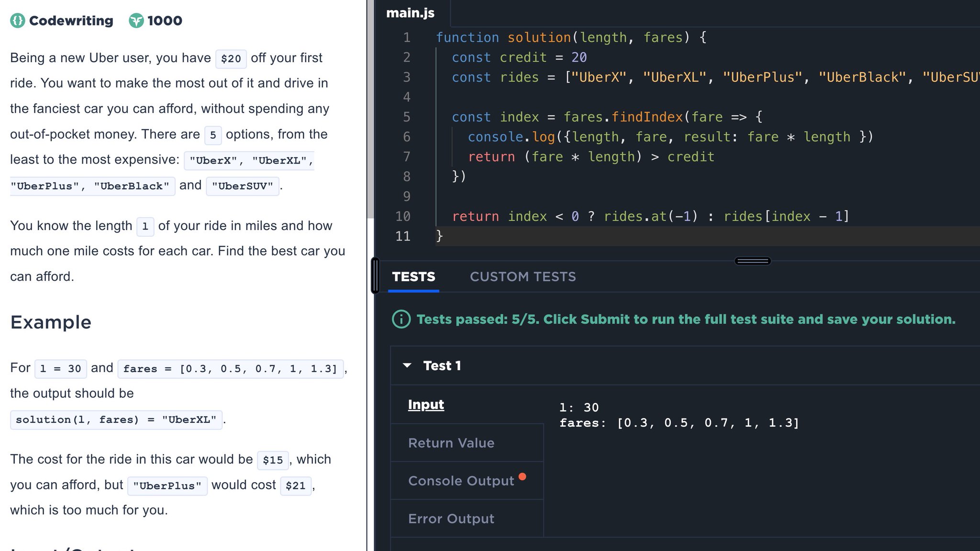Select the TESTS tab
980x551 pixels.
[x=413, y=276]
